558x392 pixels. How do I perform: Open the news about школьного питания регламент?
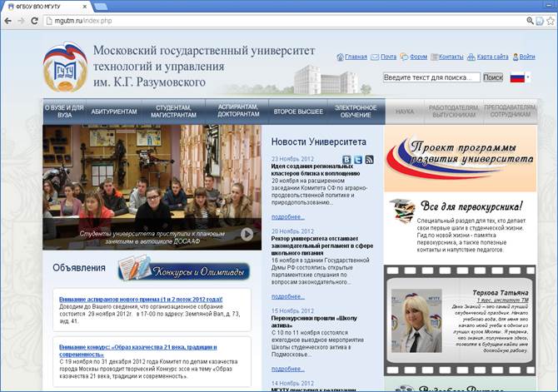click(322, 246)
